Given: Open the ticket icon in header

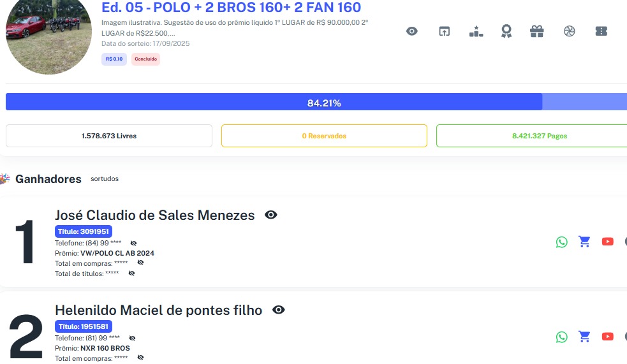Looking at the screenshot, I should [600, 31].
